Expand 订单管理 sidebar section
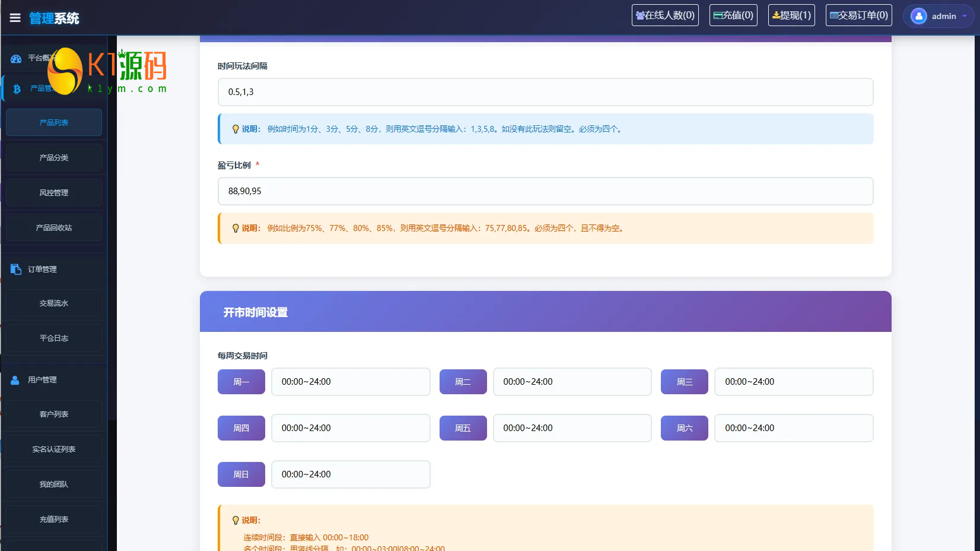Image resolution: width=980 pixels, height=551 pixels. (x=54, y=269)
